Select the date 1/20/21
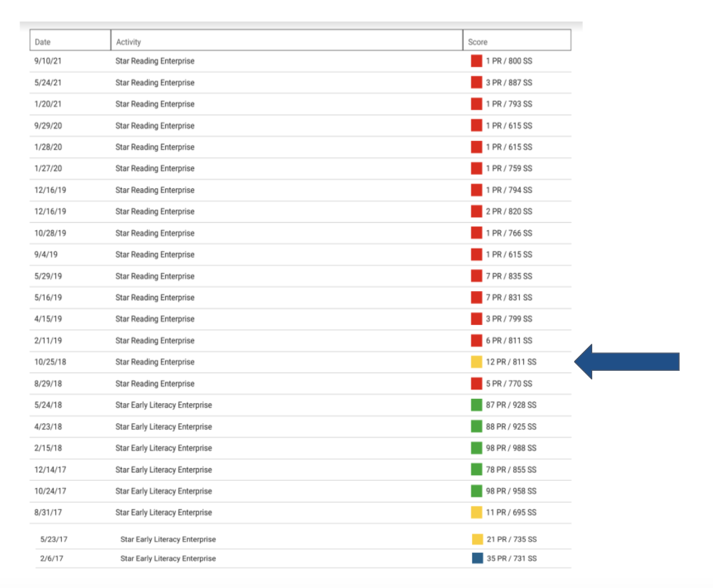Image resolution: width=713 pixels, height=588 pixels. [x=47, y=104]
